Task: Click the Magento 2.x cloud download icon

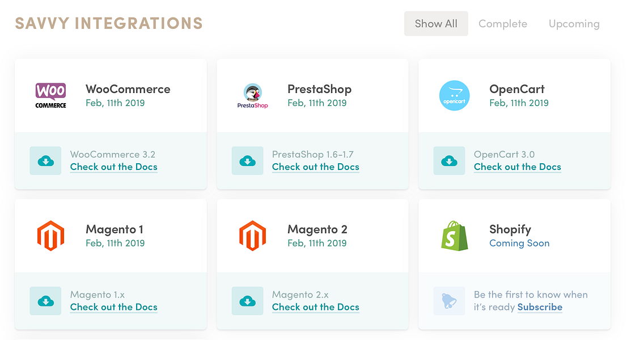Action: coord(248,301)
